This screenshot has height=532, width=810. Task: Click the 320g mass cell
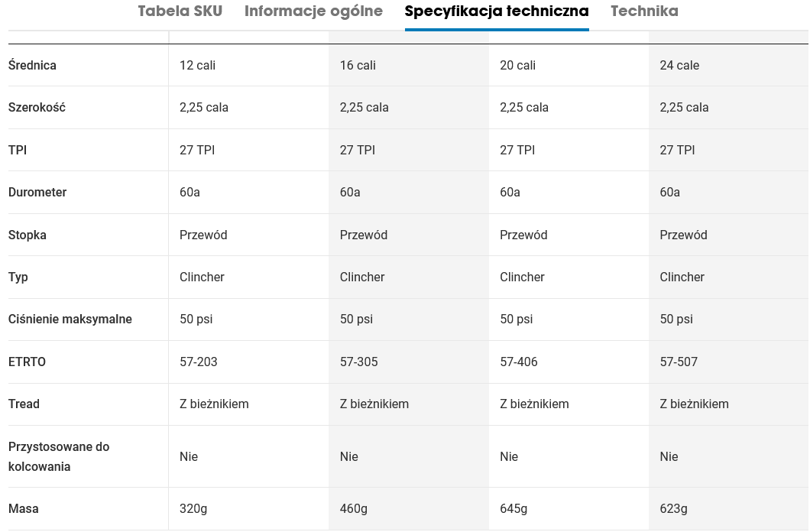tap(193, 508)
